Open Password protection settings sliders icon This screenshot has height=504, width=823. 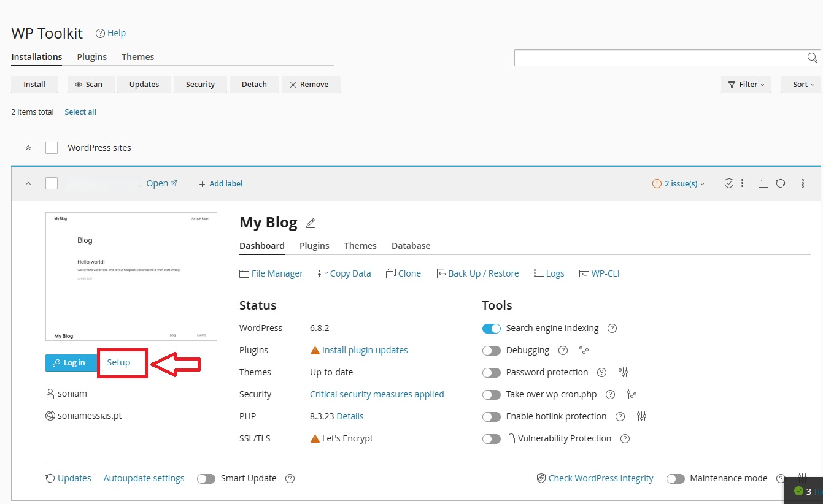coord(623,372)
